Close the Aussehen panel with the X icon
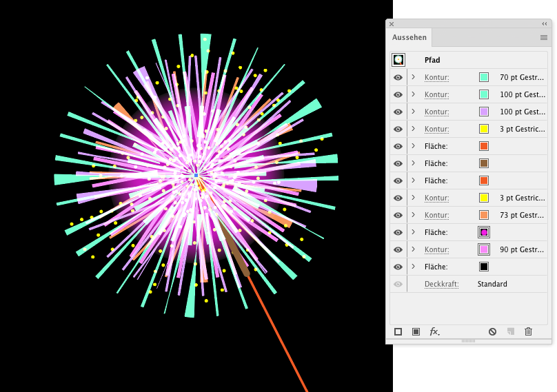The height and width of the screenshot is (392, 557). pos(392,24)
